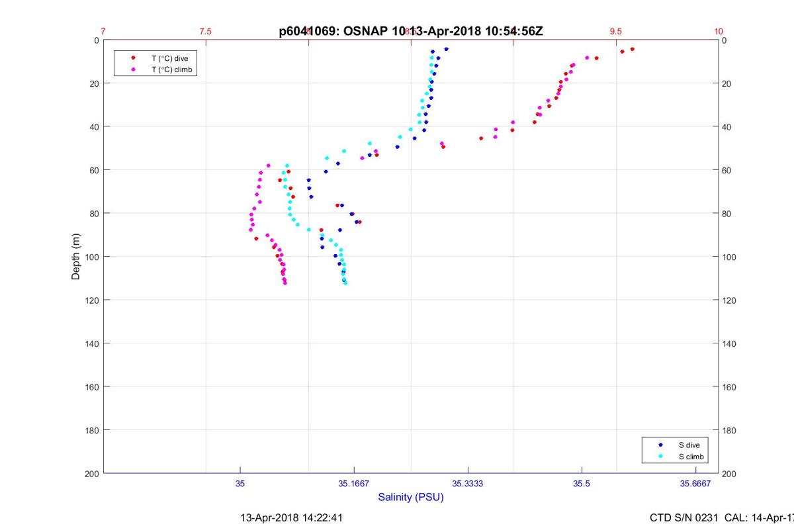Image resolution: width=794 pixels, height=532 pixels.
Task: Click the 'S dive' legend entry
Action: [x=689, y=445]
